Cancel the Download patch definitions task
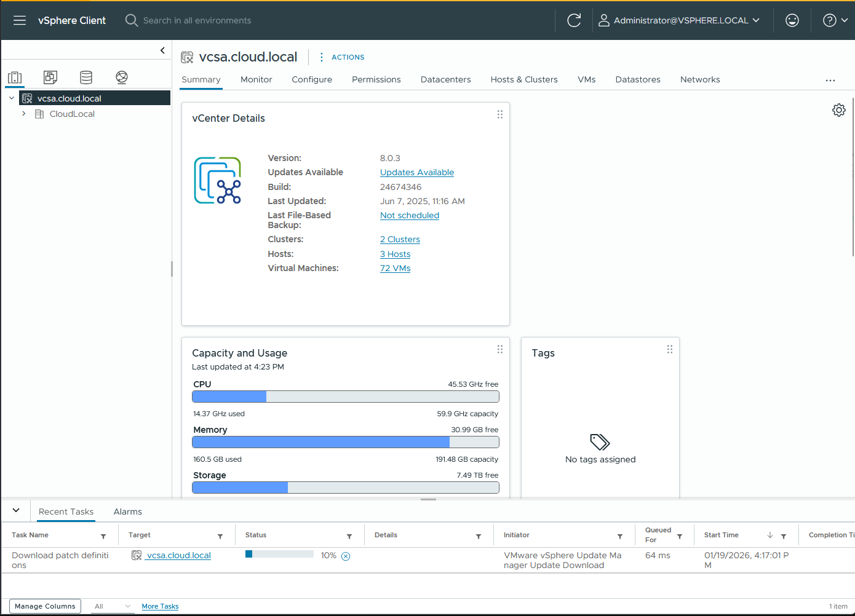The image size is (855, 616). (x=346, y=556)
